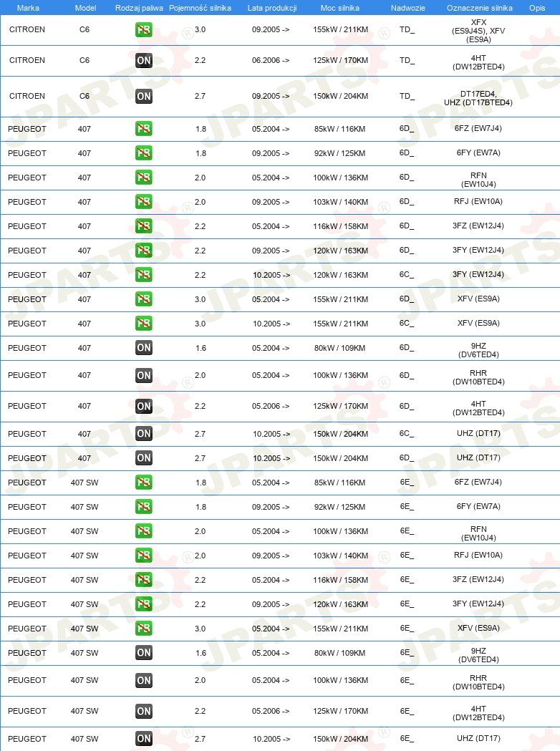Click the ON diesel icon in Citroen C6 2.2 row

[x=144, y=60]
